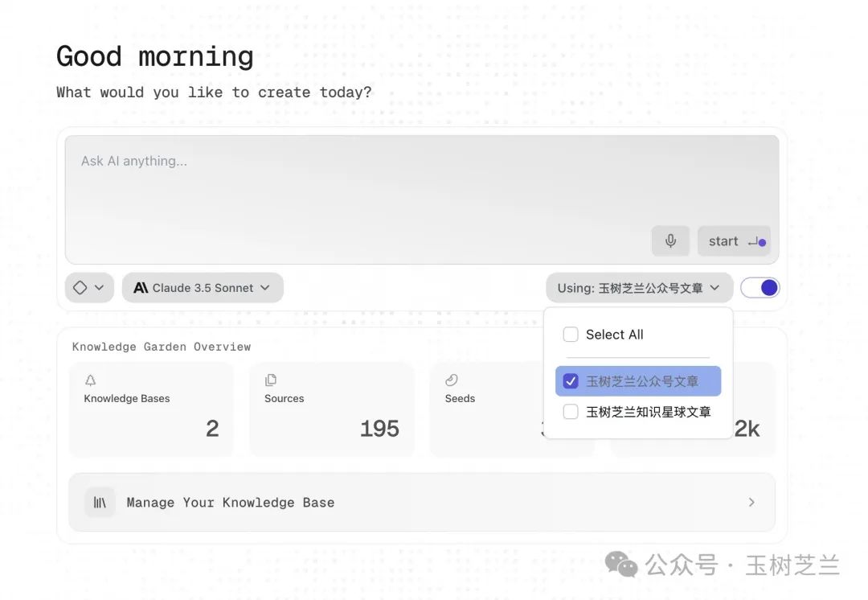Click the Anthropic logo beside Claude 3.5 Sonnet
This screenshot has width=868, height=600.
pyautogui.click(x=141, y=288)
